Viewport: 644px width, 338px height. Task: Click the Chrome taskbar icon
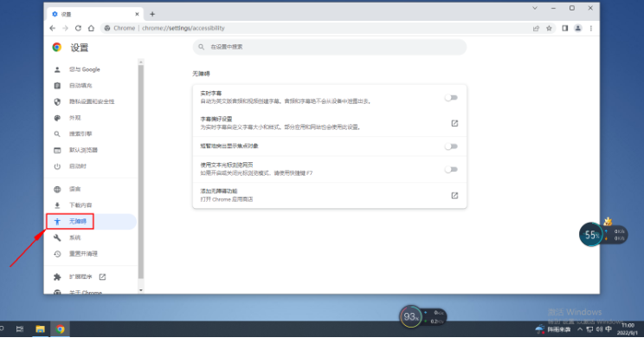tap(61, 329)
